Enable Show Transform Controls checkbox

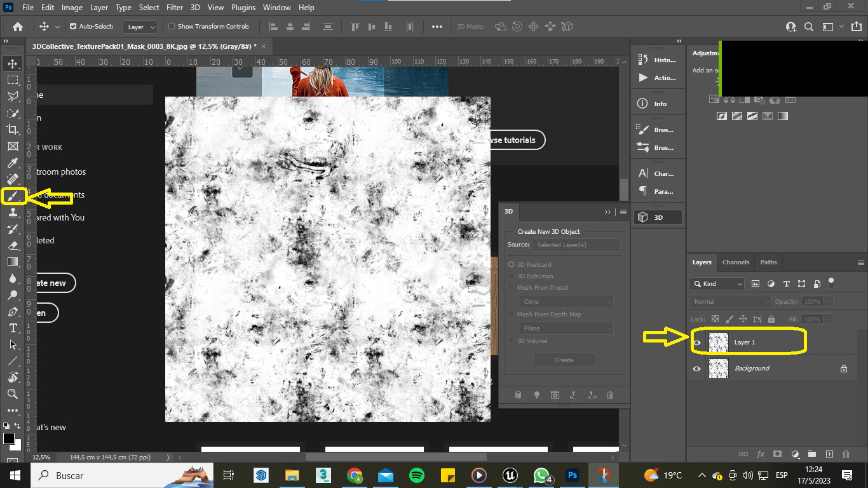(172, 26)
